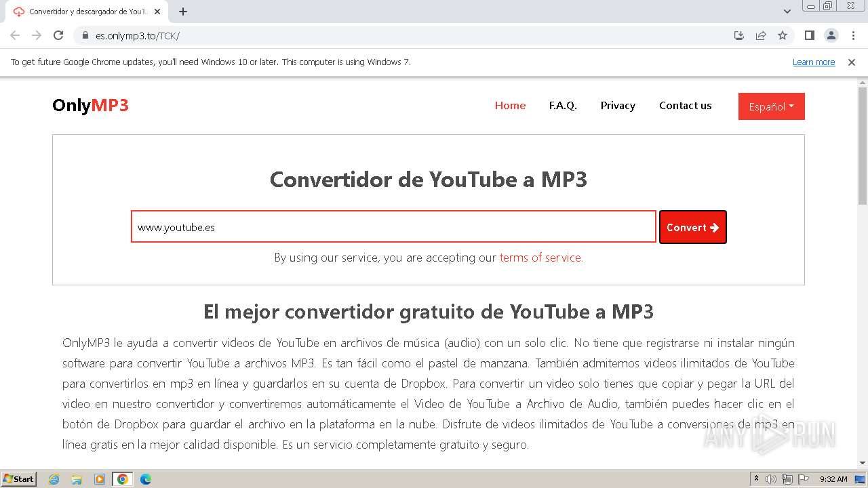The height and width of the screenshot is (488, 868).
Task: Click the padlock site info icon
Action: (x=85, y=35)
